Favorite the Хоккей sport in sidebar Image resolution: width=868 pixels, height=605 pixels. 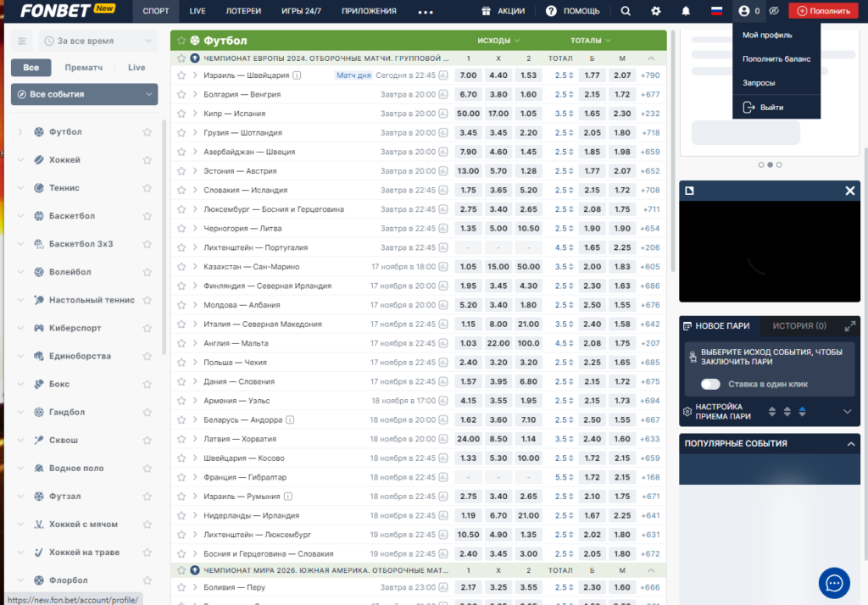point(147,160)
